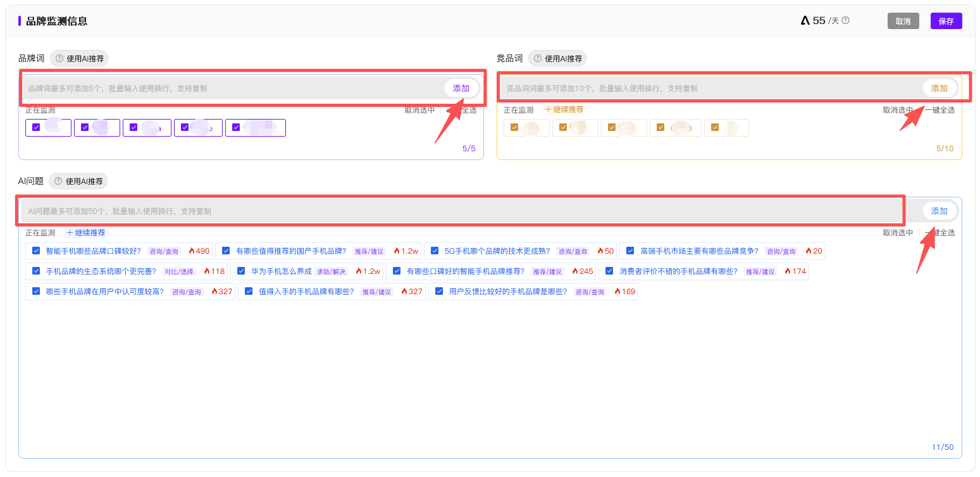Uncheck the 华为手机怎么养成 question checkbox
980x477 pixels.
tap(241, 271)
